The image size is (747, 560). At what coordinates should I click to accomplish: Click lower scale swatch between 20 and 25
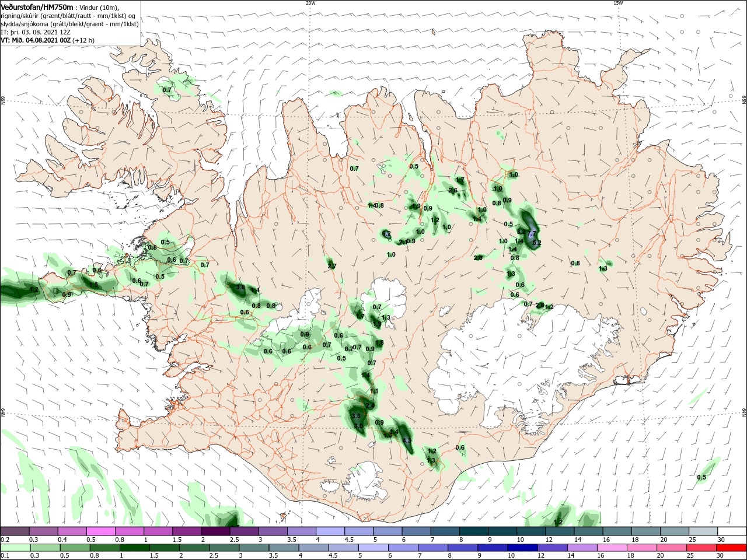(672, 548)
